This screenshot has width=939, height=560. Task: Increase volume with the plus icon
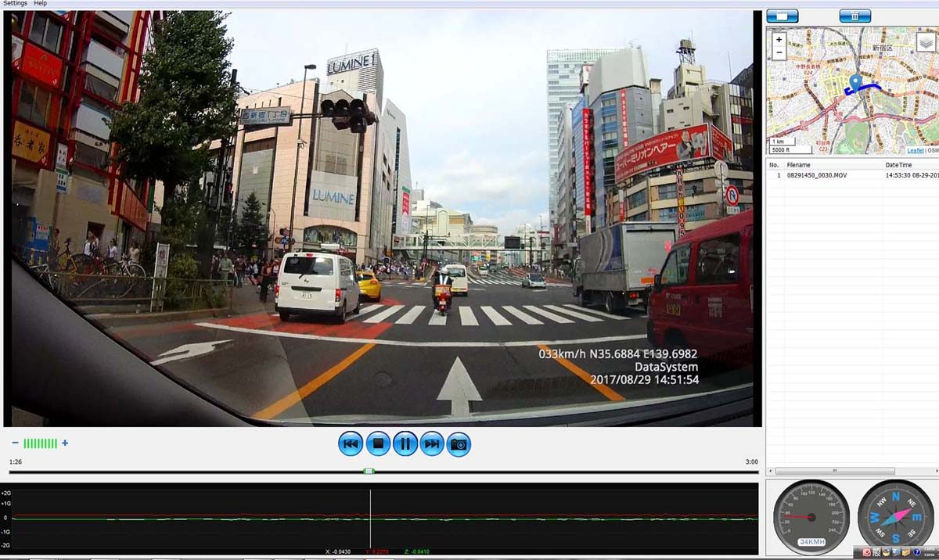click(x=65, y=443)
